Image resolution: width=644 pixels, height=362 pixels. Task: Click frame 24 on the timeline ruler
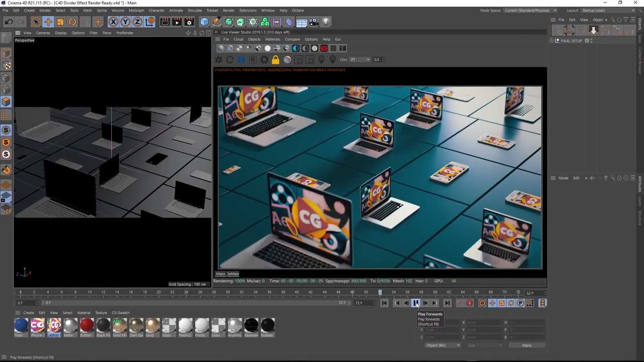click(186, 293)
